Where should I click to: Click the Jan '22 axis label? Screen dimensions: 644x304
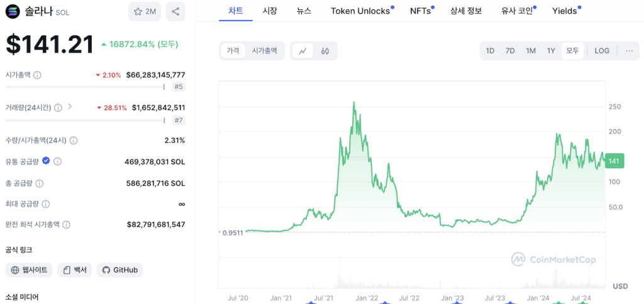(x=367, y=297)
